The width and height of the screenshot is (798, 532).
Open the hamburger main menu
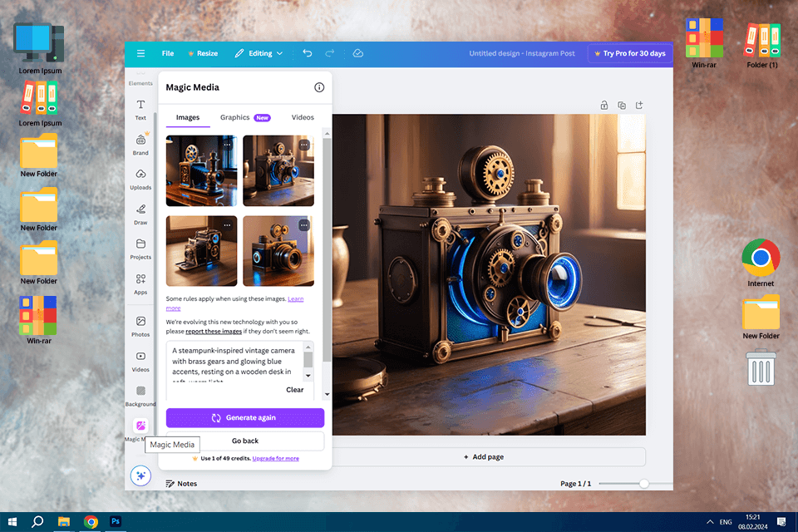point(141,53)
